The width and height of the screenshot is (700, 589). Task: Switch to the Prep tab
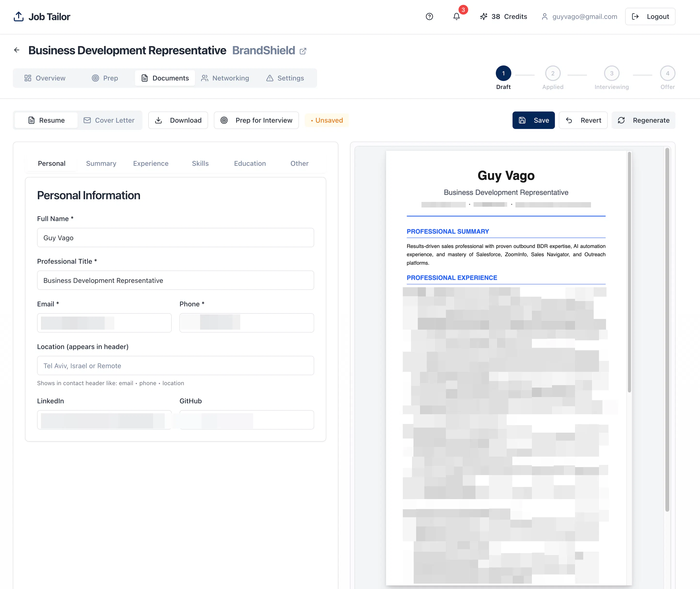coord(105,78)
